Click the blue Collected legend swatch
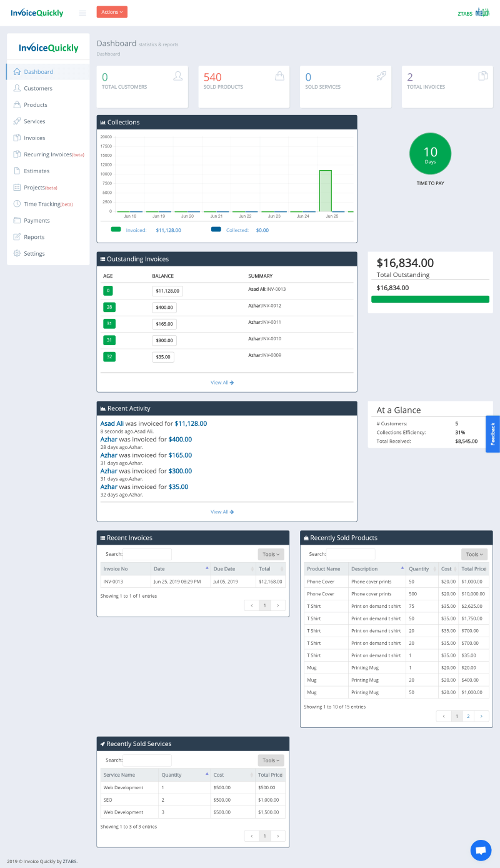 pos(216,230)
